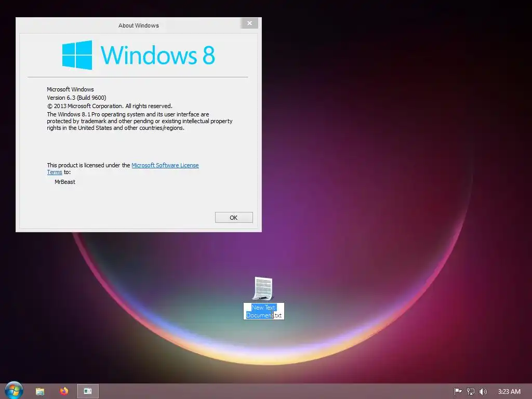Click the 'Version 6.3 (Build 9600)' text
The width and height of the screenshot is (532, 399).
tap(76, 98)
